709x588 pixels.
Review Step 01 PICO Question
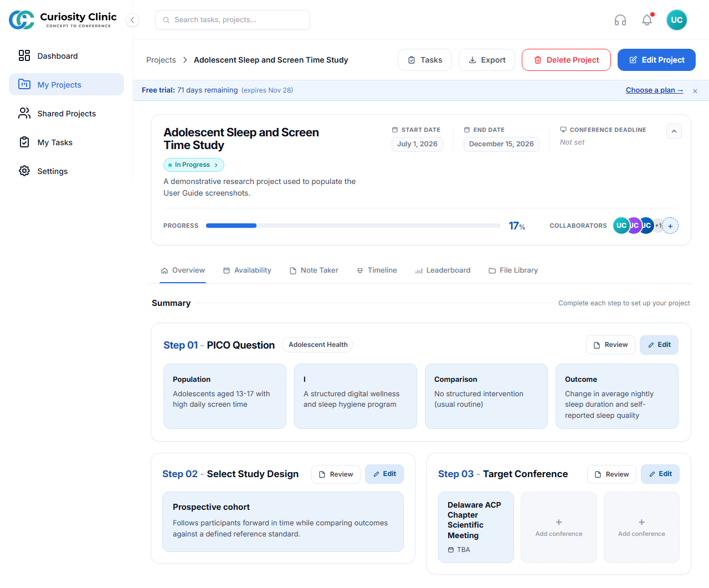[610, 345]
